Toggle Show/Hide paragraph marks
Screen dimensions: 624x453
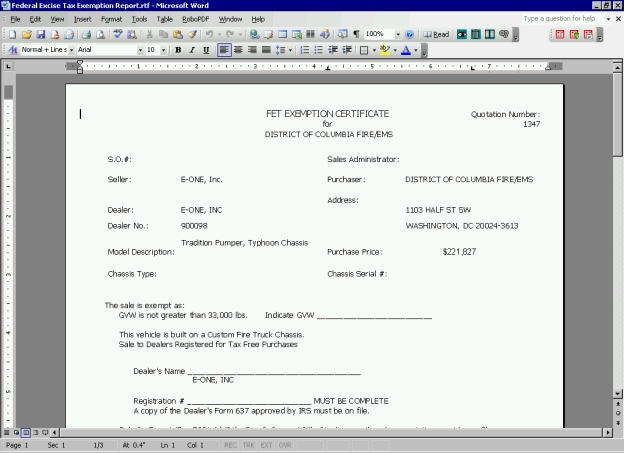[357, 35]
